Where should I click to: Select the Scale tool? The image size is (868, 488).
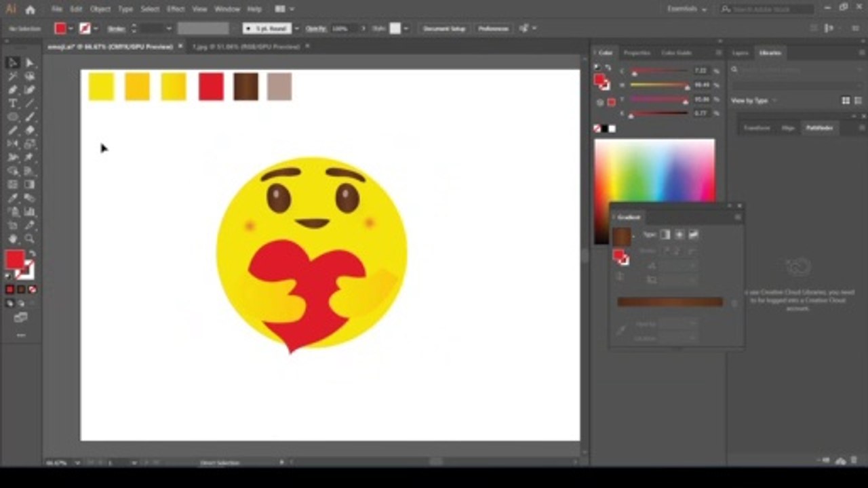(30, 144)
